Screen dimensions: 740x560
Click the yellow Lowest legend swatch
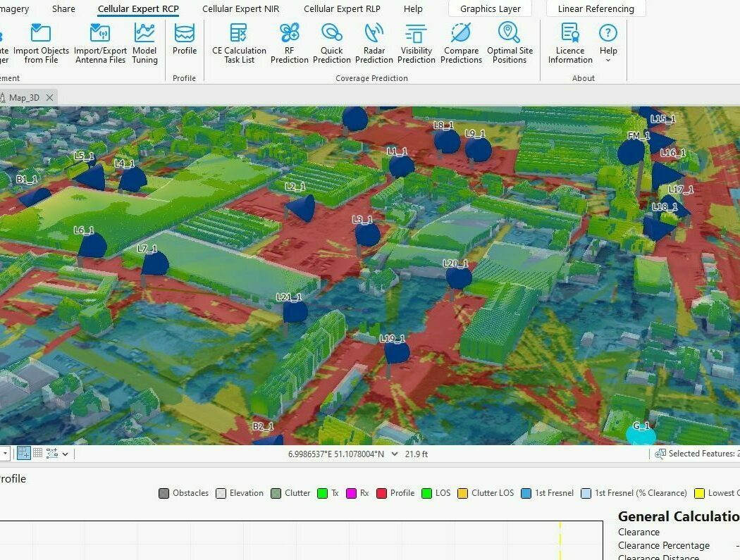click(x=699, y=494)
